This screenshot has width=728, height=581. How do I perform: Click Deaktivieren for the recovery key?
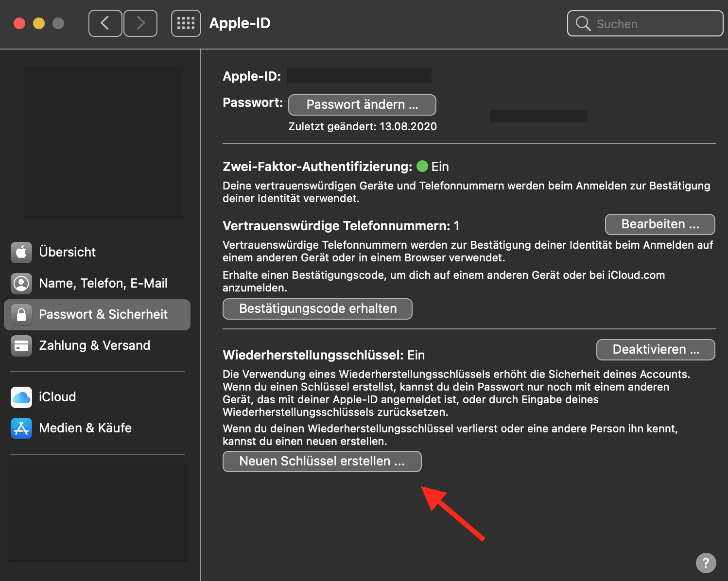[656, 350]
